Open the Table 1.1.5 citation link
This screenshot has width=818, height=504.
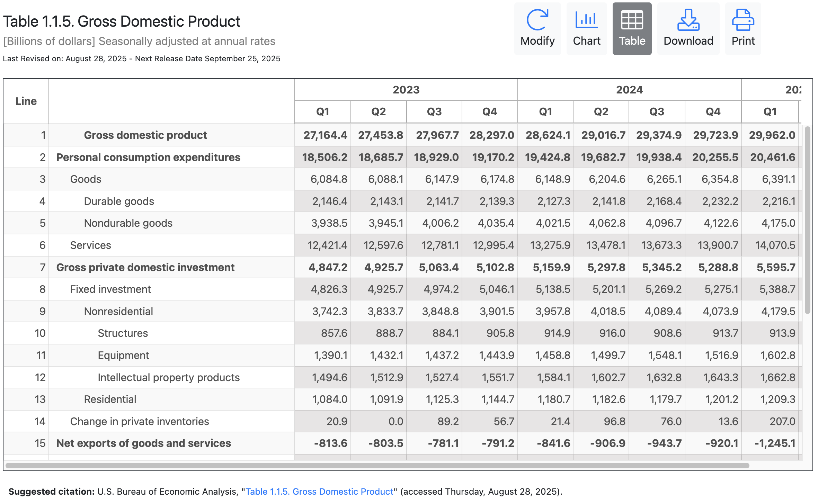coord(319,492)
